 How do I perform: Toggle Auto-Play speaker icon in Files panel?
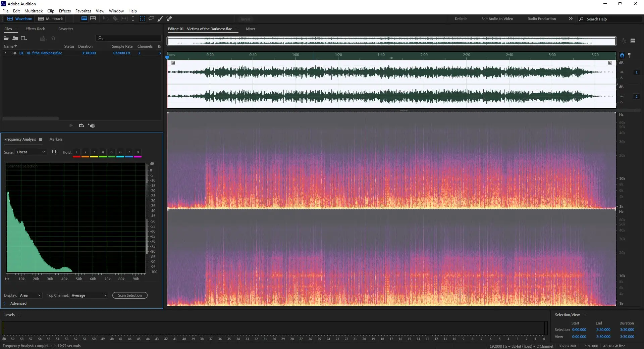click(92, 126)
